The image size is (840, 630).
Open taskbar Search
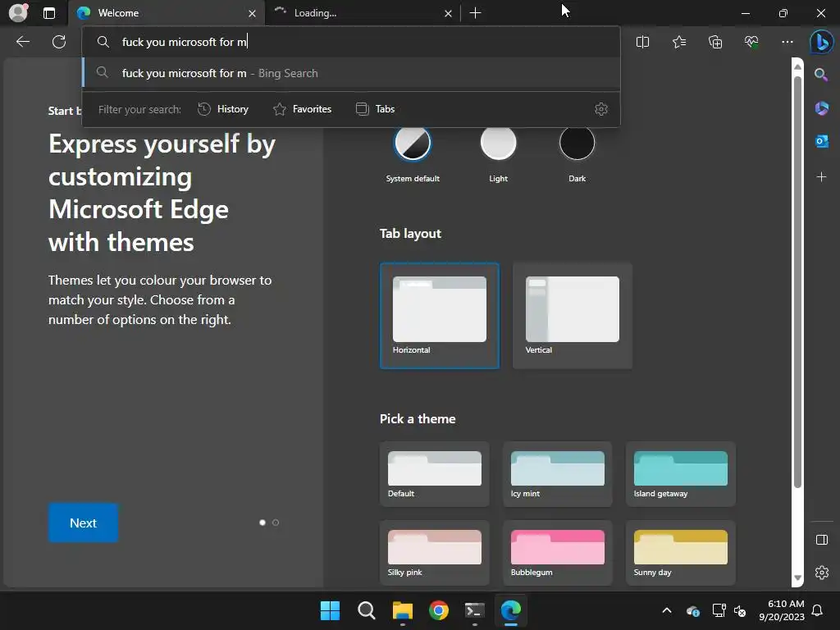point(367,610)
